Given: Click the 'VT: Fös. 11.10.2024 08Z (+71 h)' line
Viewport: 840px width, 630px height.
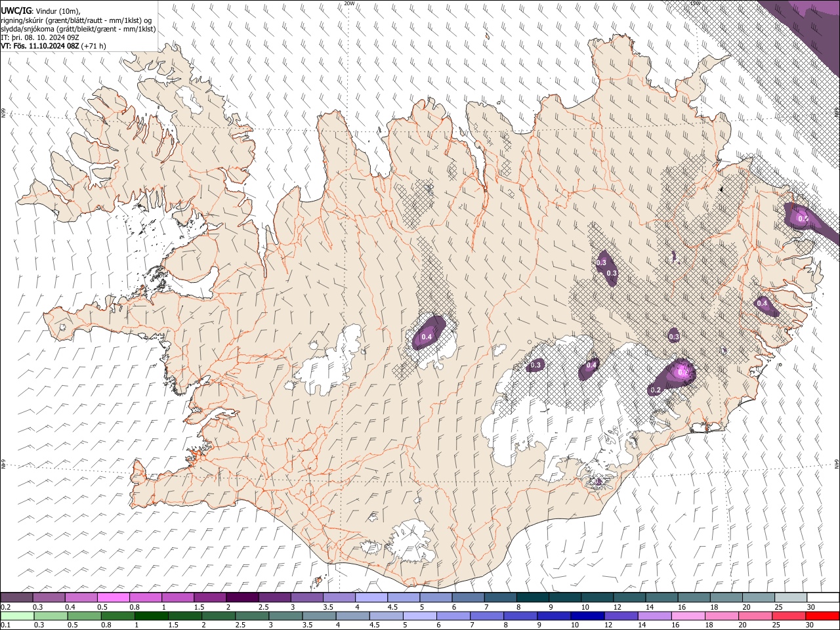Looking at the screenshot, I should pos(53,46).
